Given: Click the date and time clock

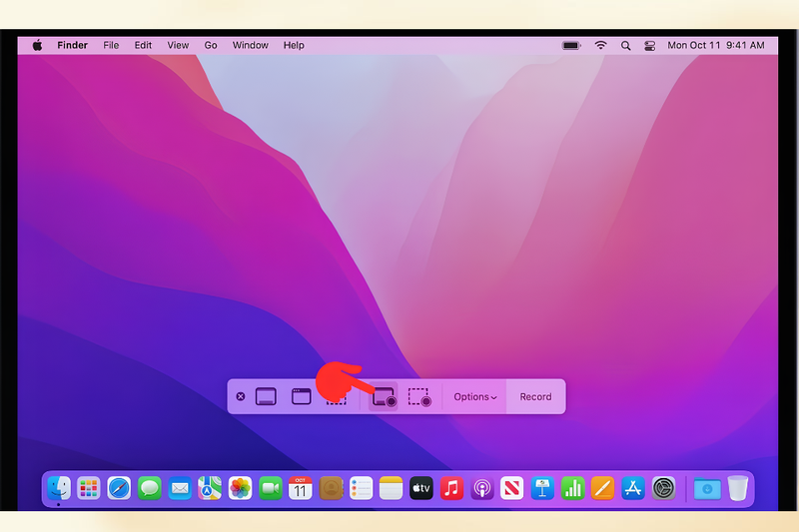Looking at the screenshot, I should pos(716,45).
